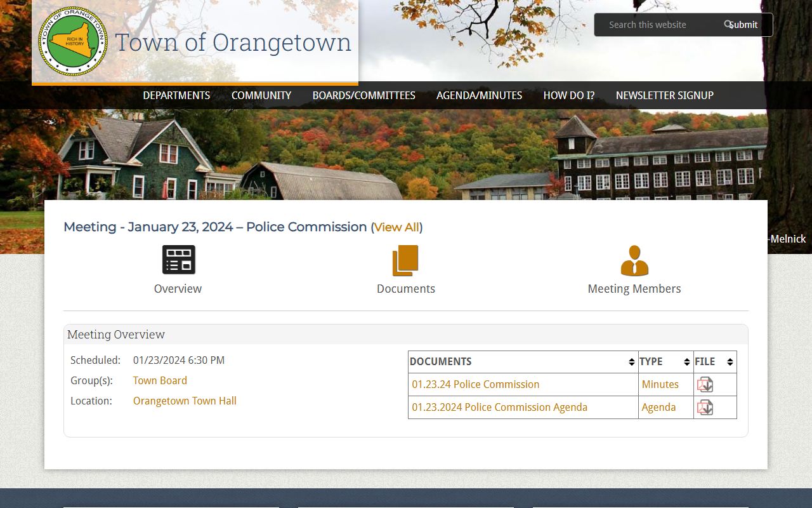Screen dimensions: 812x508
Task: Open the Meeting Members person icon
Action: tap(634, 260)
